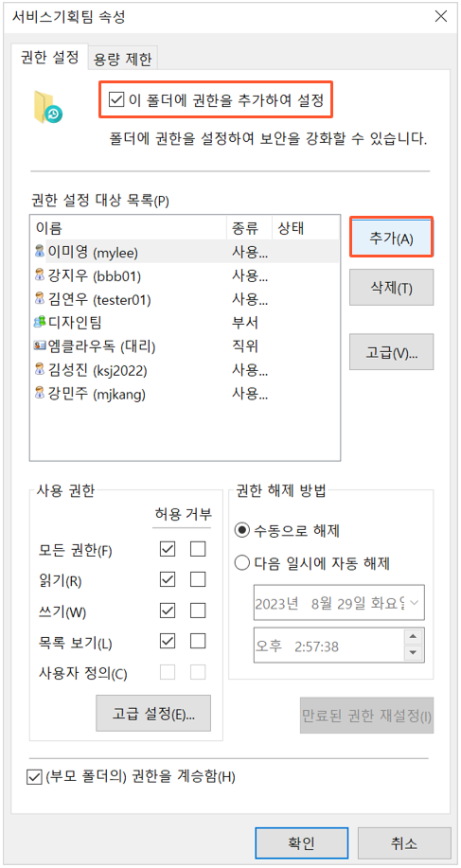The image size is (461, 868).
Task: Click the user icon beside 강지우 (bbb01)
Action: coord(40,275)
